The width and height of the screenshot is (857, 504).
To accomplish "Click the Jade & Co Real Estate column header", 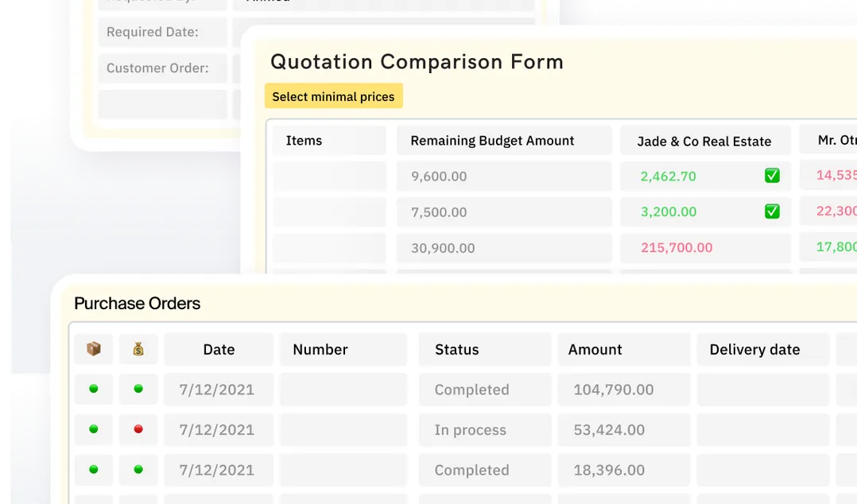I will pyautogui.click(x=704, y=141).
